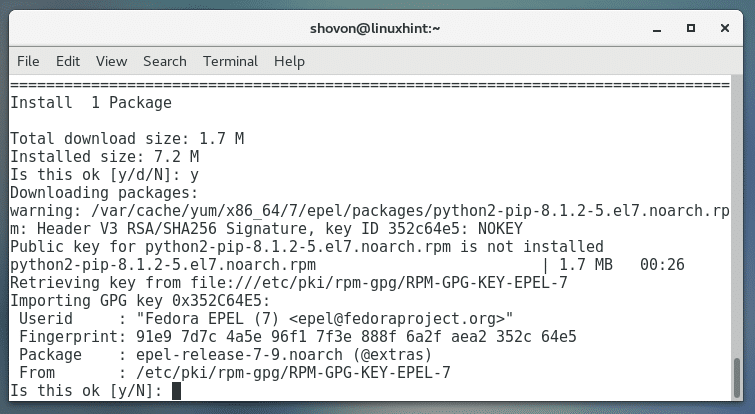The width and height of the screenshot is (755, 414).
Task: Click the "Install 1 Package" line
Action: coord(91,102)
